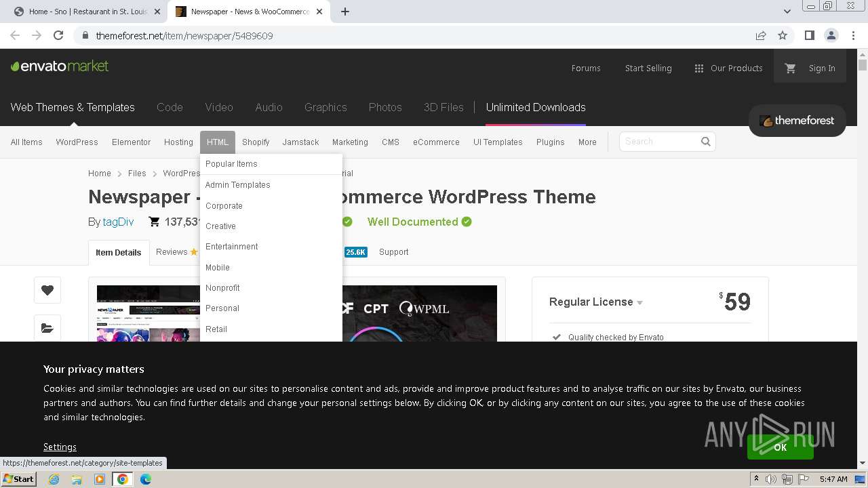Show hidden system tray icons
Image resolution: width=868 pixels, height=488 pixels.
click(x=756, y=479)
